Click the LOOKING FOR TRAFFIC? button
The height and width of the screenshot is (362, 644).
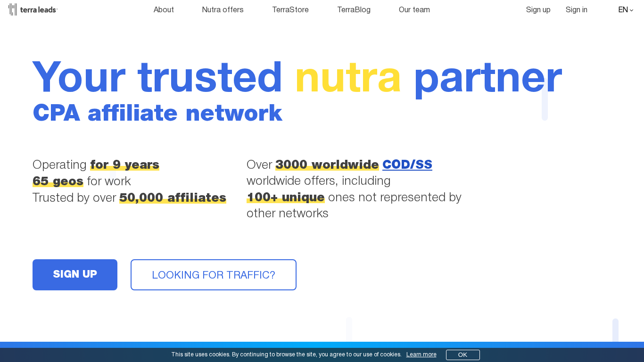pyautogui.click(x=213, y=275)
